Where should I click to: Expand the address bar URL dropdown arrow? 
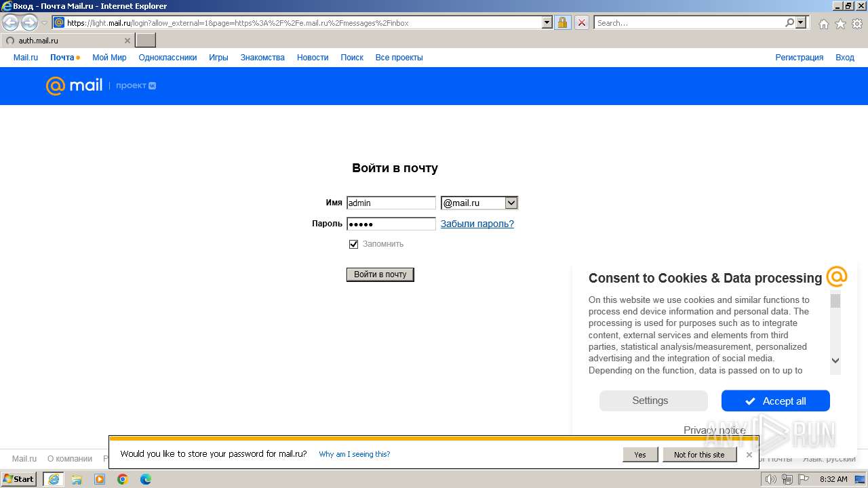click(x=547, y=22)
